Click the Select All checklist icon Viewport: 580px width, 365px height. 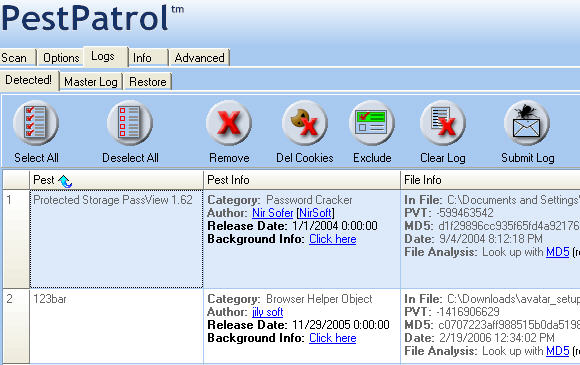tap(36, 122)
